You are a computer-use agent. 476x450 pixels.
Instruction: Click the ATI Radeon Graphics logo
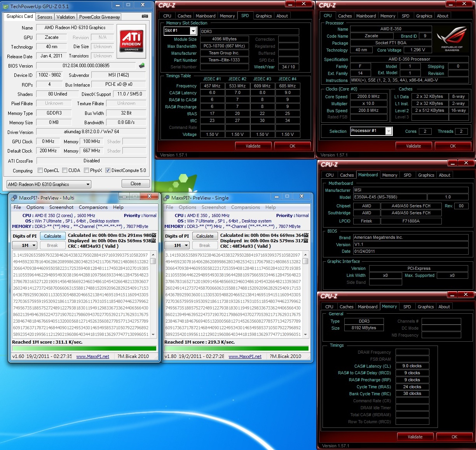pyautogui.click(x=131, y=41)
